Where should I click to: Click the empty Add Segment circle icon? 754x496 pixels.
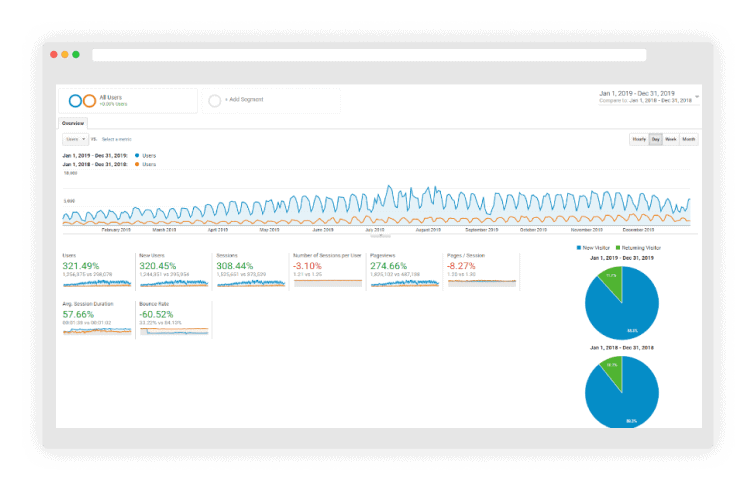214,101
